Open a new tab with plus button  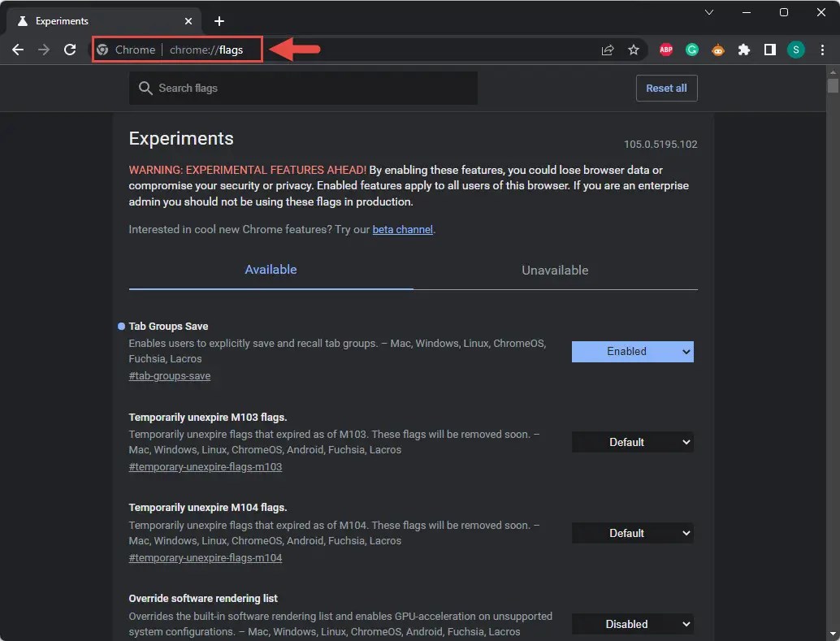tap(219, 21)
